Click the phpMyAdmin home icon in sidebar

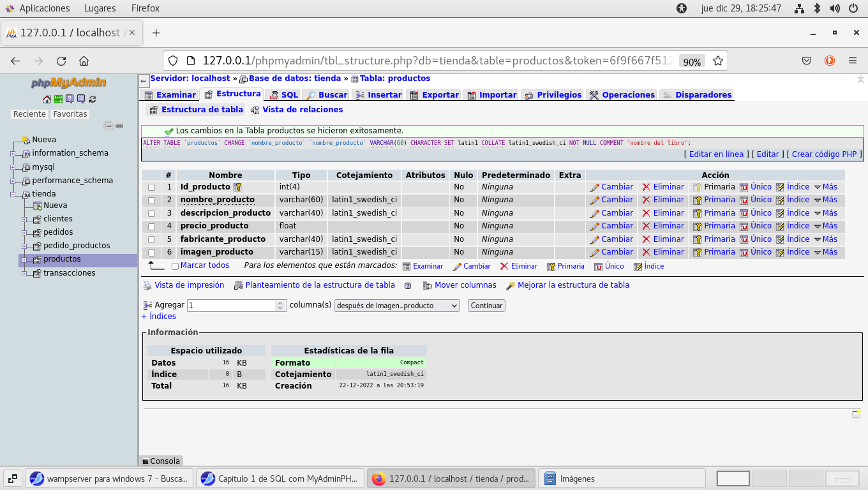click(47, 99)
